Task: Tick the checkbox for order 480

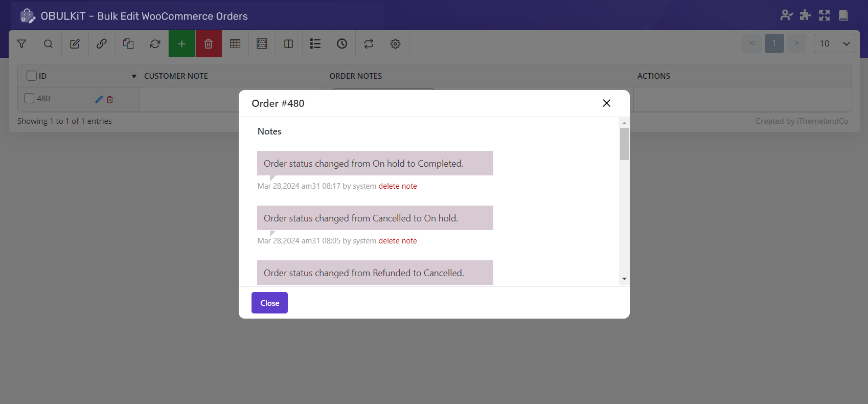Action: 29,98
